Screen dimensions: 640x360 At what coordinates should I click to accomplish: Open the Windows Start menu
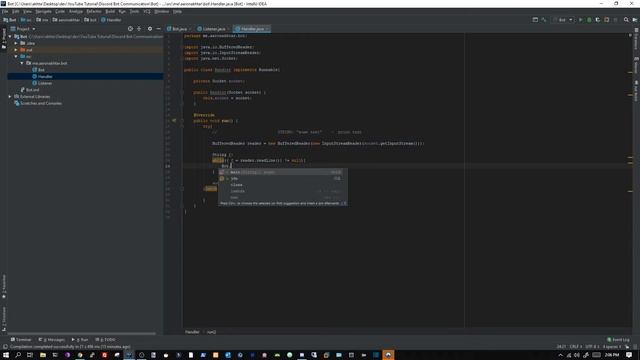click(6, 355)
